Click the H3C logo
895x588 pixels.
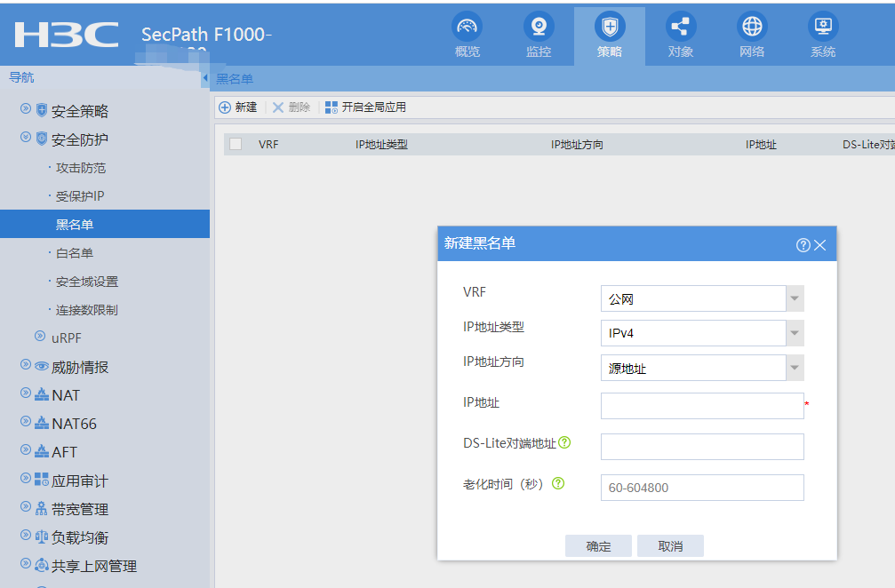pos(66,35)
